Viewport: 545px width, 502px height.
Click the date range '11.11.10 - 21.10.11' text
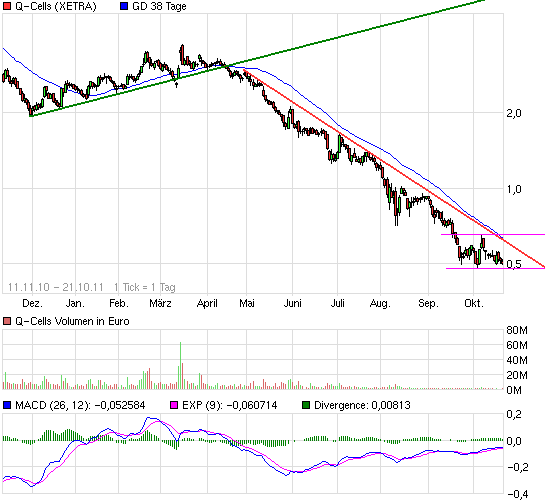coord(56,288)
